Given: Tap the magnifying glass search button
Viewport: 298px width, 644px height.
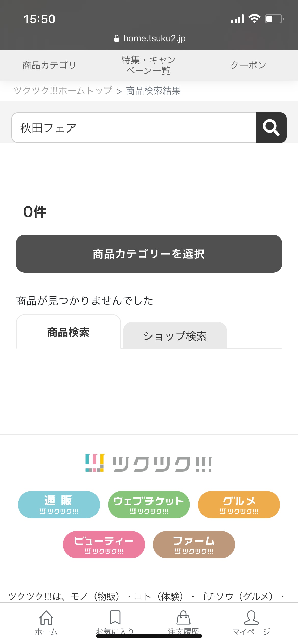Looking at the screenshot, I should (x=271, y=128).
